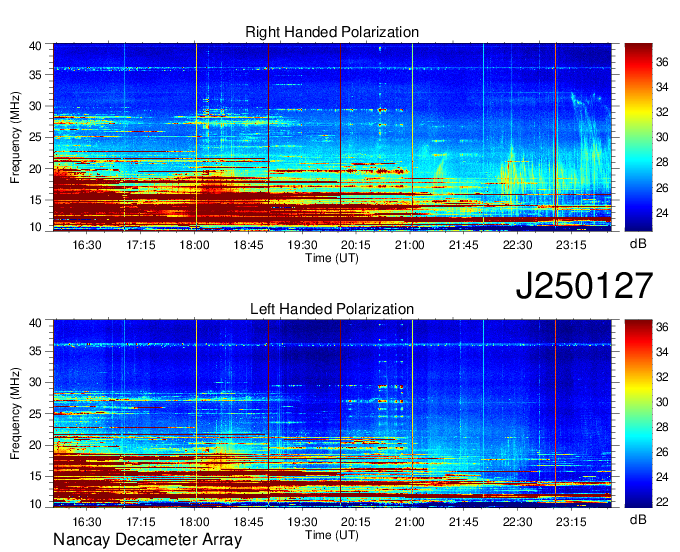Click the 40 MHz tick on Right Handed plot
680x552 pixels.
tap(36, 46)
